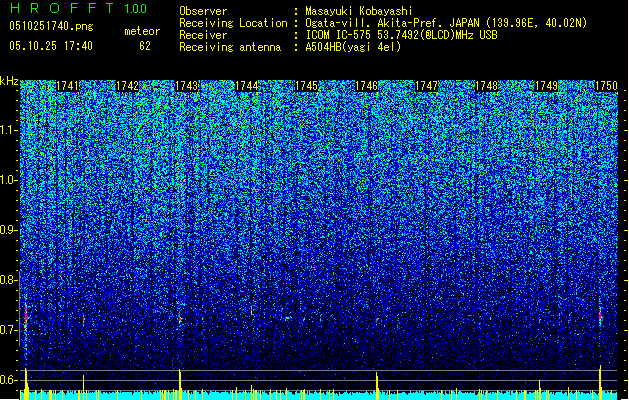The image size is (629, 400).
Task: Click the 1741 time marker
Action: pyautogui.click(x=67, y=86)
